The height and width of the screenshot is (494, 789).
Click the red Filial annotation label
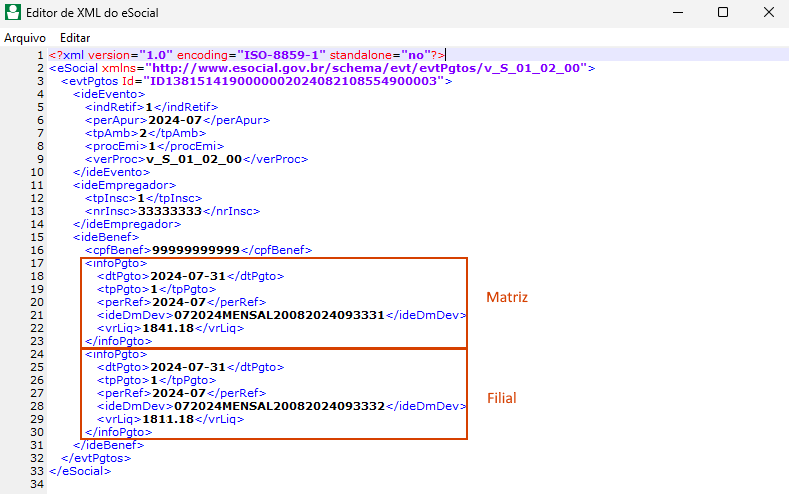[x=501, y=398]
